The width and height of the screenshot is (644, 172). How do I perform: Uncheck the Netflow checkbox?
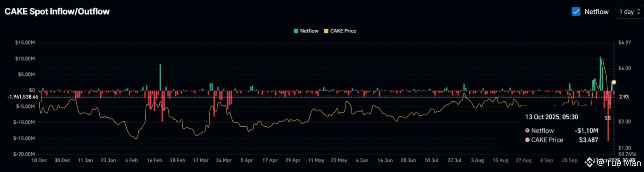[576, 12]
